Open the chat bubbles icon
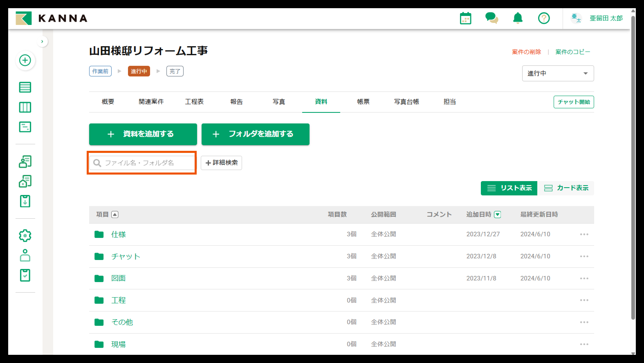The width and height of the screenshot is (644, 363). tap(491, 18)
